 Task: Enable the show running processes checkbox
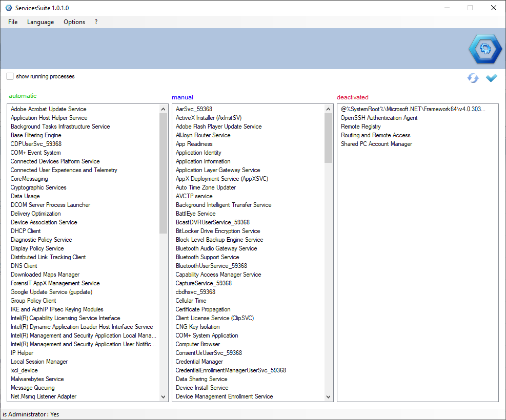(10, 76)
